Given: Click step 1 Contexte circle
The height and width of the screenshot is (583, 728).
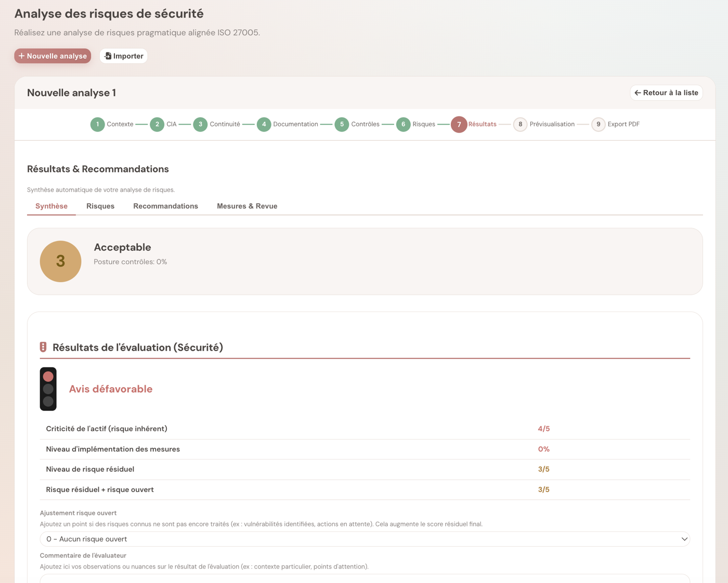Looking at the screenshot, I should 97,125.
